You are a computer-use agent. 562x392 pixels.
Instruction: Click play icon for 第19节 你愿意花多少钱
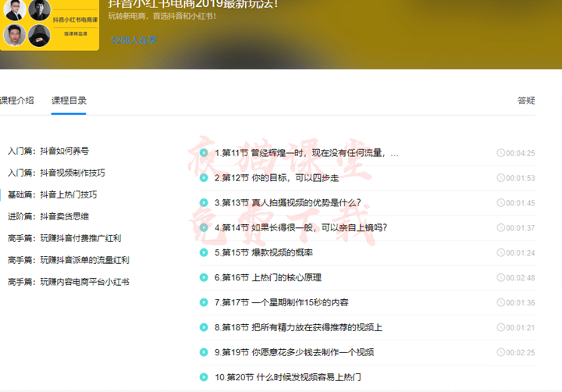[x=204, y=352]
